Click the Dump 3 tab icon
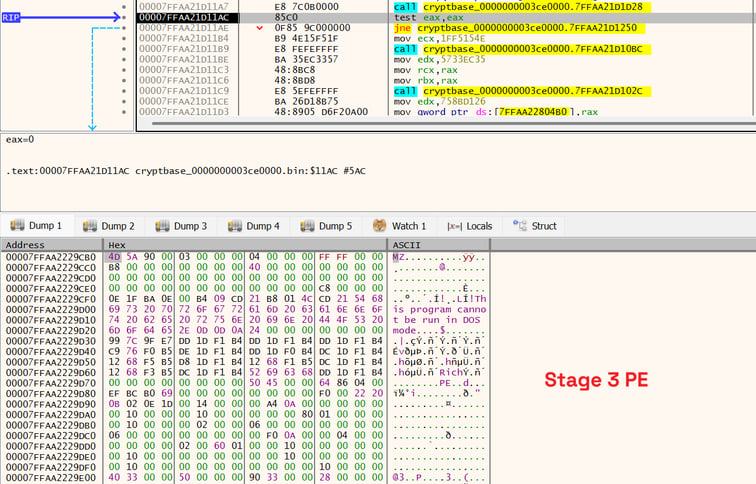The height and width of the screenshot is (484, 756). tap(163, 226)
